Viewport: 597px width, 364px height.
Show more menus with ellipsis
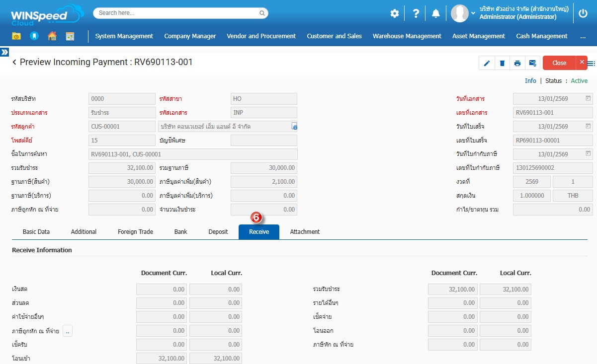pyautogui.click(x=583, y=36)
